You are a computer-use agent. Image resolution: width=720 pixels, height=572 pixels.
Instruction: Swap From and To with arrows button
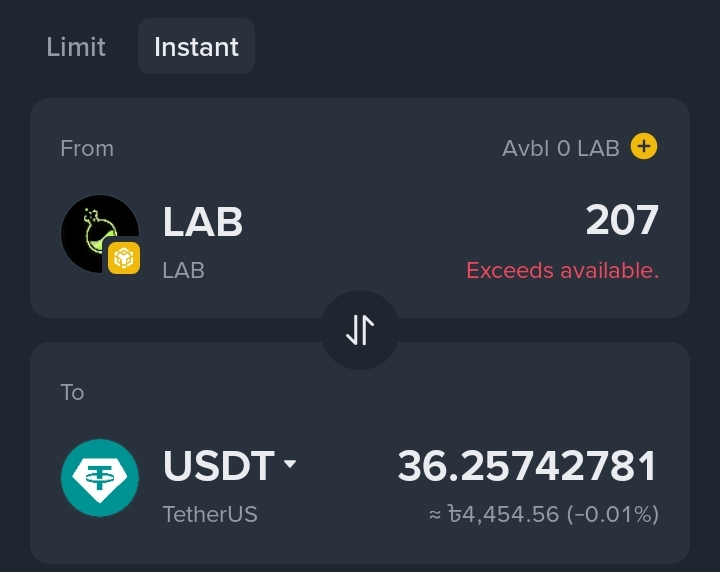[x=360, y=330]
